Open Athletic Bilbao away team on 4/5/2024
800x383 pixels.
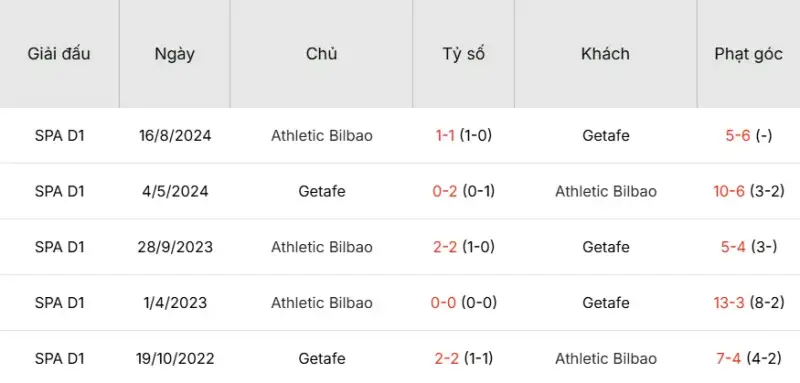coord(606,191)
